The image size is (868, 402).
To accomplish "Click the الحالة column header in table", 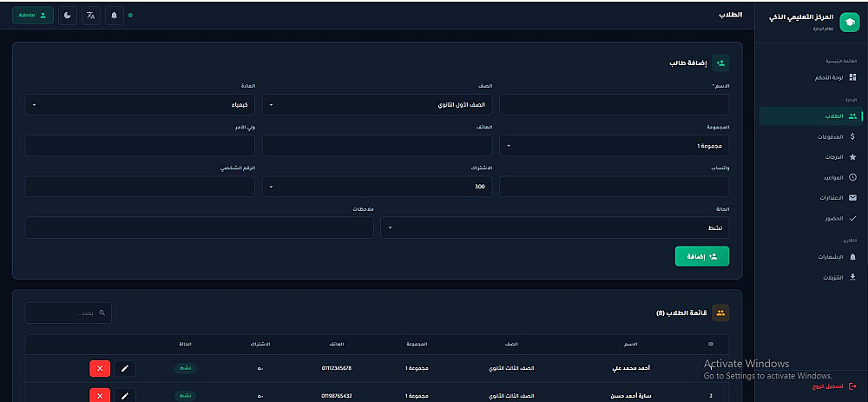I will 186,344.
